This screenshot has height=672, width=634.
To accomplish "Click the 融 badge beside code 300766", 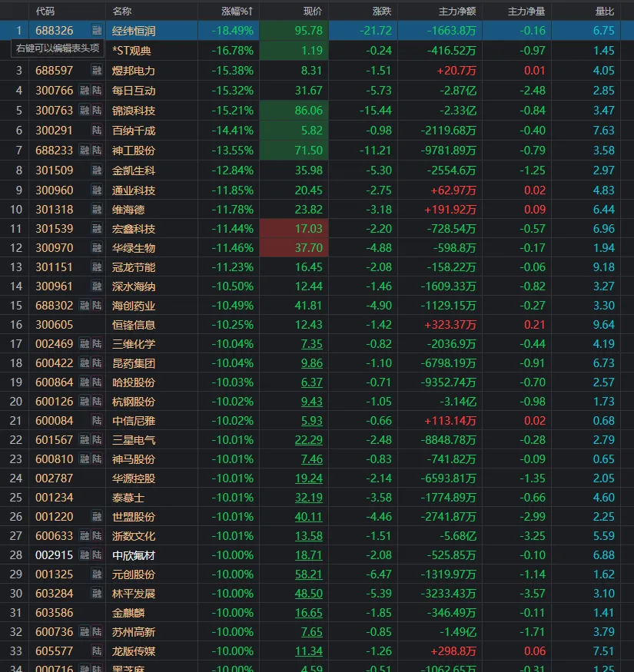I will (x=85, y=91).
